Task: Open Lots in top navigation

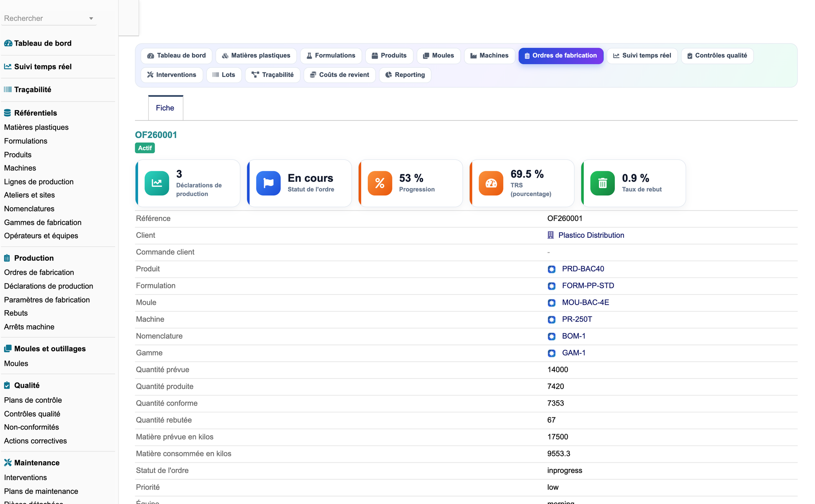Action: click(224, 75)
